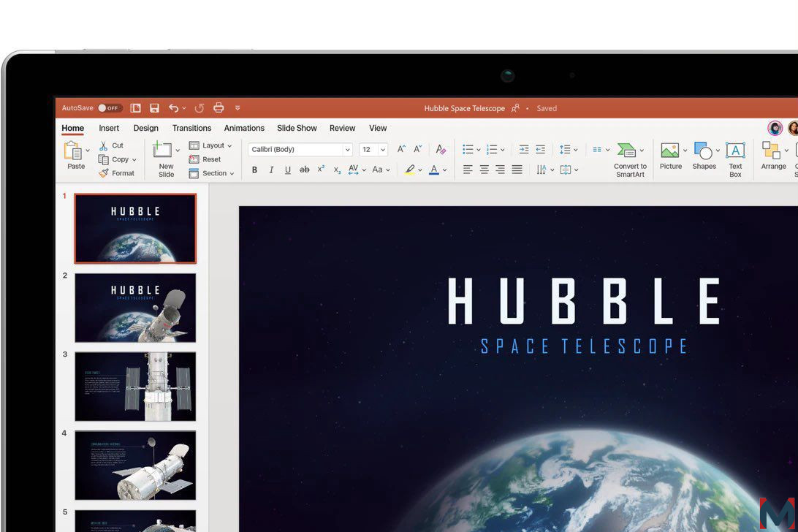Click the Paste clipboard icon
Screen dimensions: 798x532
point(73,151)
